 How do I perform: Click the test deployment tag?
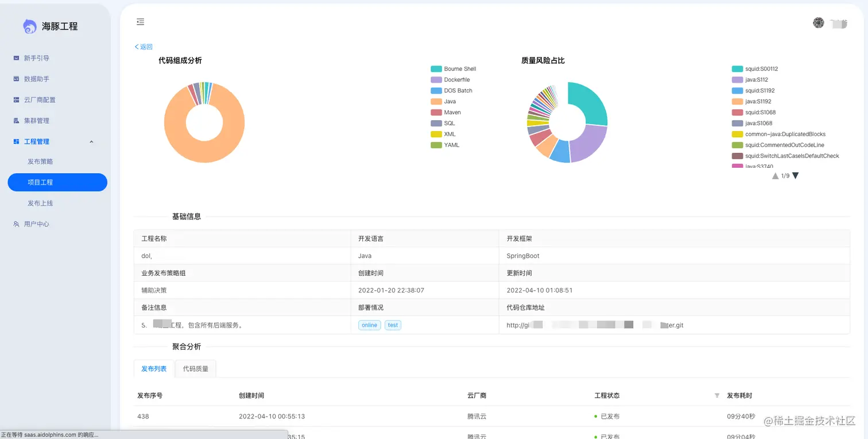pyautogui.click(x=393, y=325)
